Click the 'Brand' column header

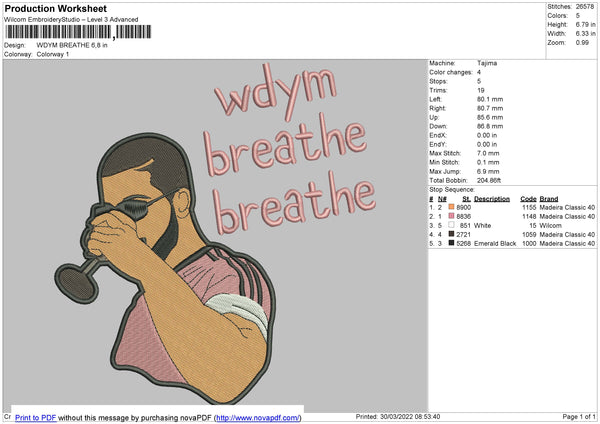point(549,199)
